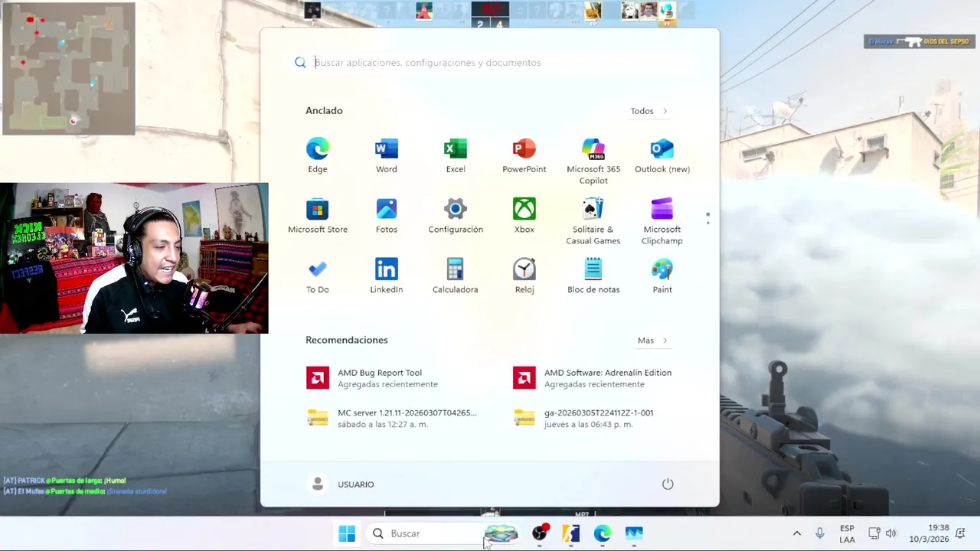The height and width of the screenshot is (551, 980).
Task: Show more recommendations via Más
Action: click(653, 341)
